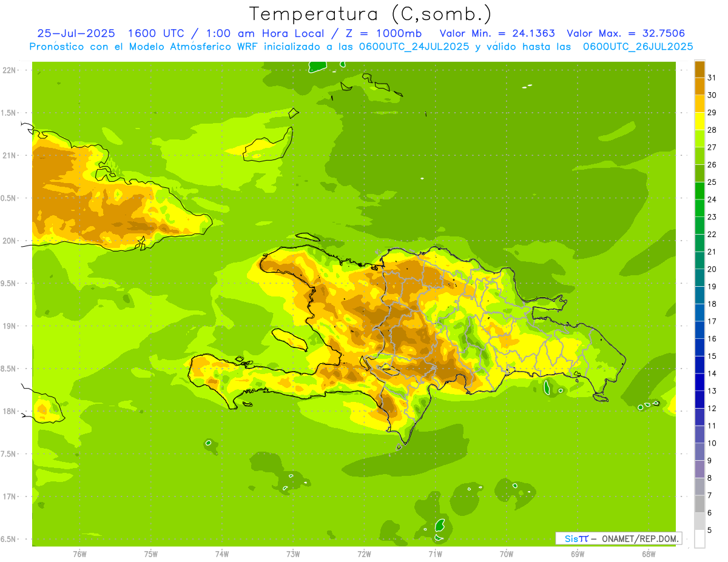Click the "18N" latitude axis label
The width and height of the screenshot is (728, 562).
[x=10, y=411]
